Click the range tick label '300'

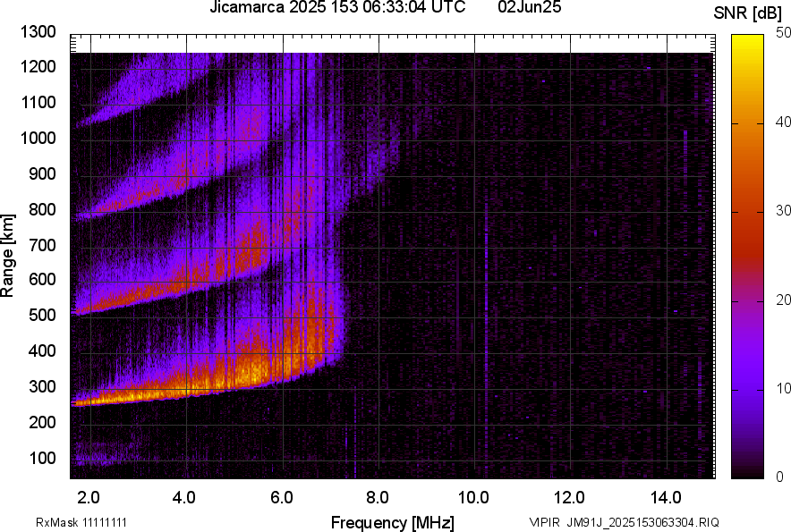click(42, 387)
